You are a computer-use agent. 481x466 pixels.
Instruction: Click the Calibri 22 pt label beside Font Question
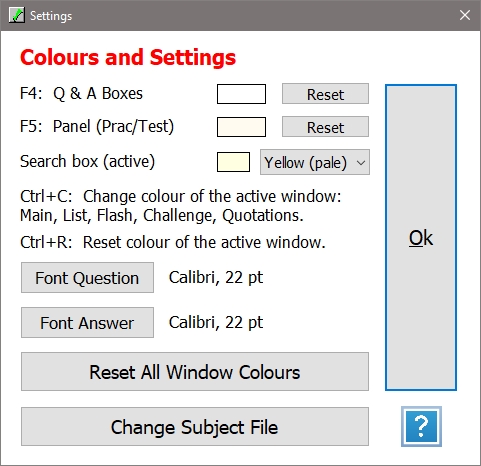[x=216, y=278]
